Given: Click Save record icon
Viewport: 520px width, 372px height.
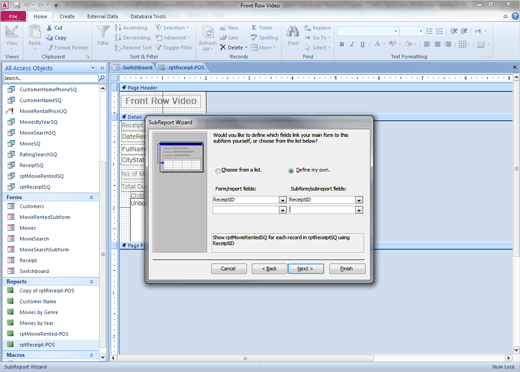Looking at the screenshot, I should tap(229, 38).
